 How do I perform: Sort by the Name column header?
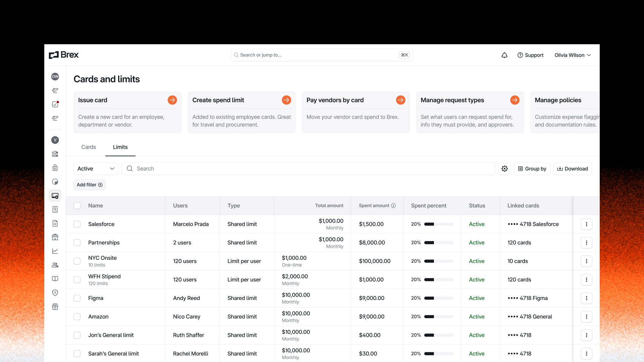click(96, 206)
